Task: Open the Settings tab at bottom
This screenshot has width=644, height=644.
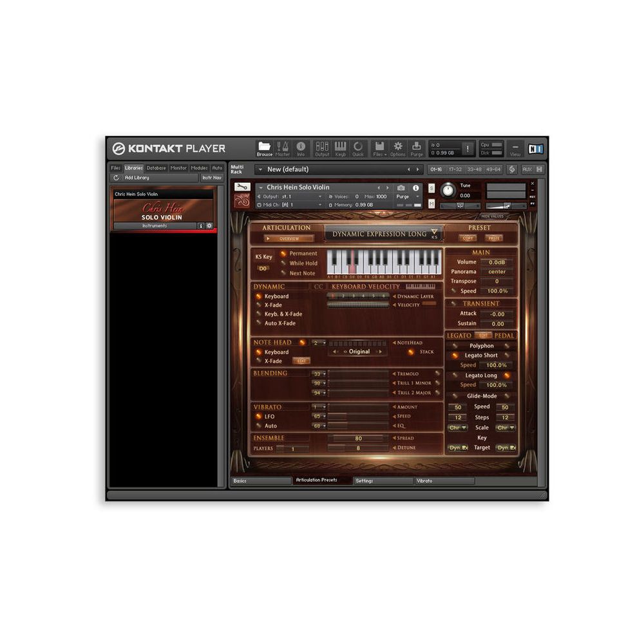Action: (383, 481)
